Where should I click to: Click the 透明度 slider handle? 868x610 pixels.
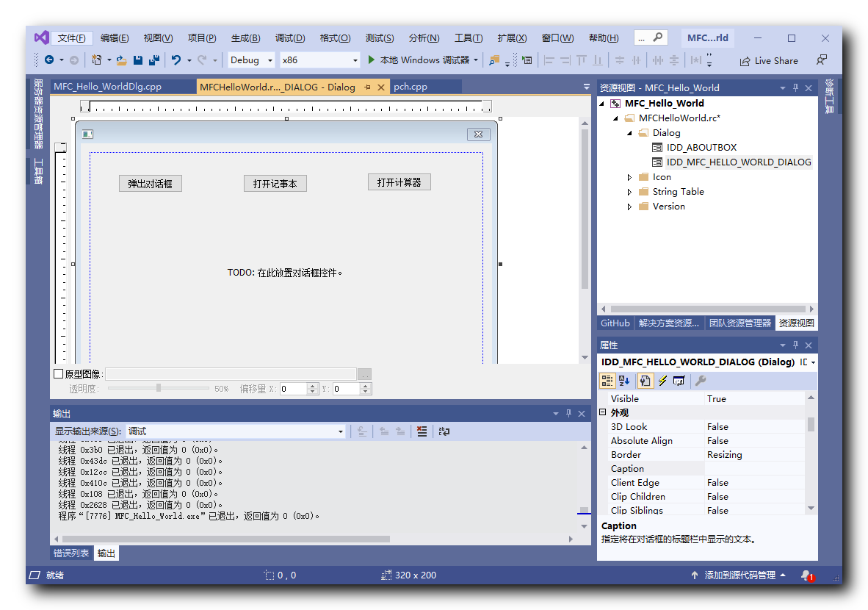point(158,388)
